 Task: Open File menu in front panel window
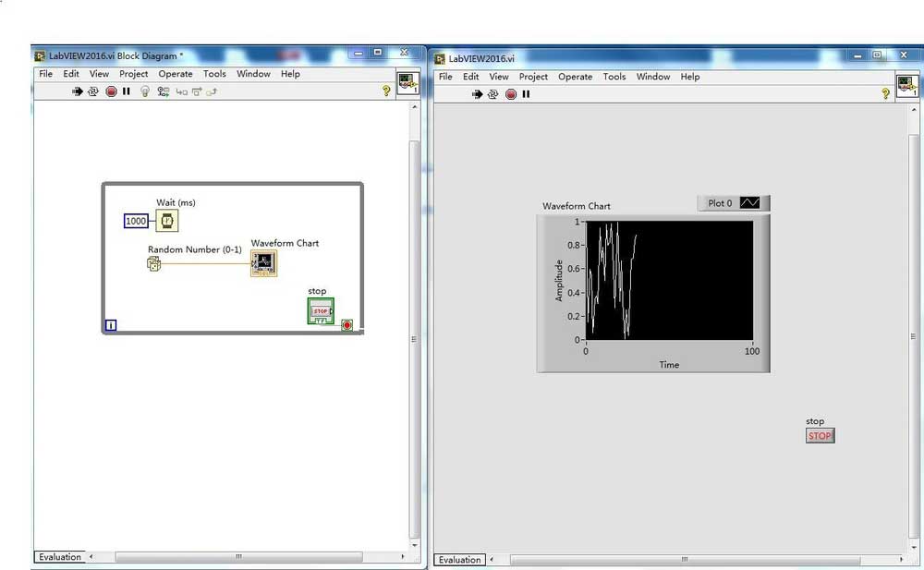tap(445, 77)
